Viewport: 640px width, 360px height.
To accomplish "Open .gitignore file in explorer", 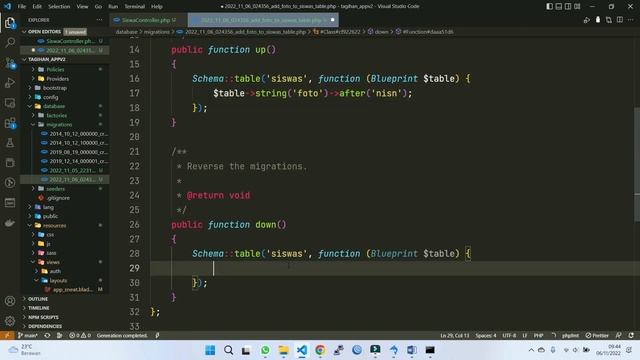I will [x=58, y=198].
